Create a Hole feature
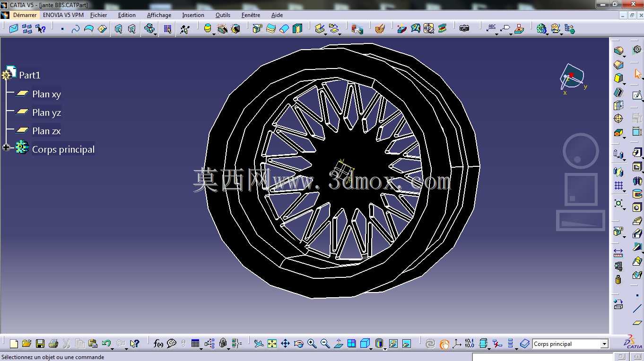 click(637, 207)
